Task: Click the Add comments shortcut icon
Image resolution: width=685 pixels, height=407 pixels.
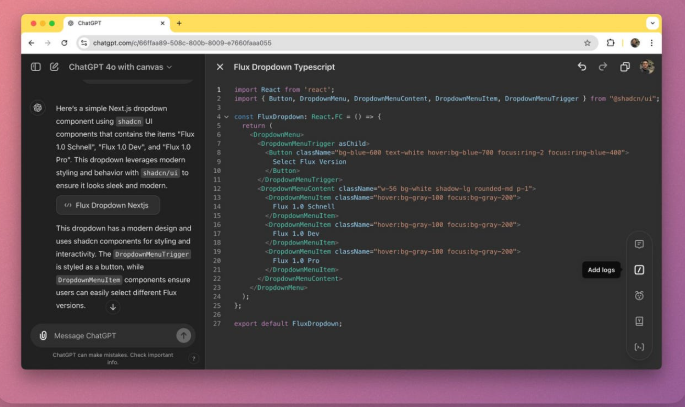Action: pos(639,321)
